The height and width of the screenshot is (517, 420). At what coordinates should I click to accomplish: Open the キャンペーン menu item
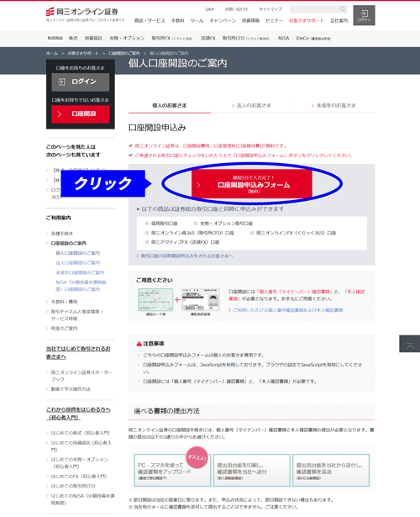click(223, 20)
